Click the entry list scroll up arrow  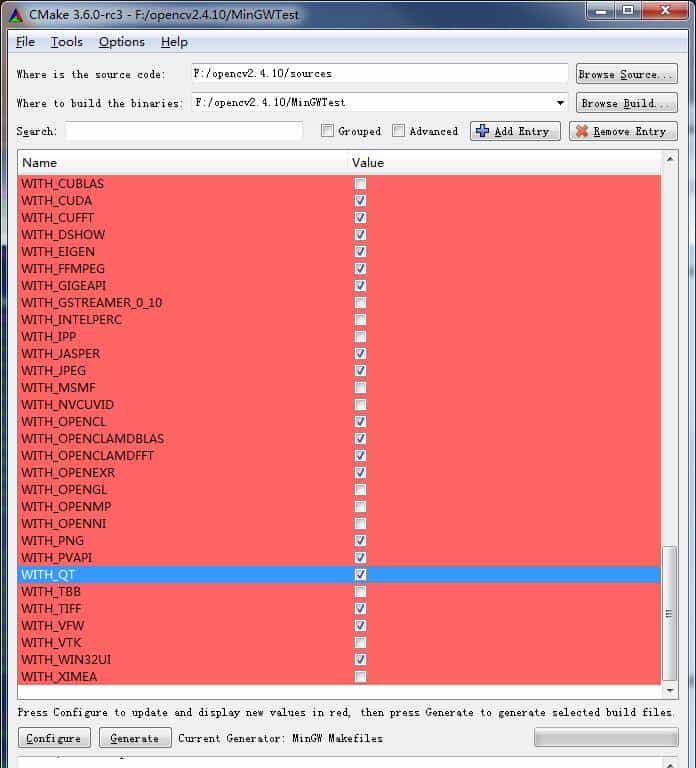670,159
